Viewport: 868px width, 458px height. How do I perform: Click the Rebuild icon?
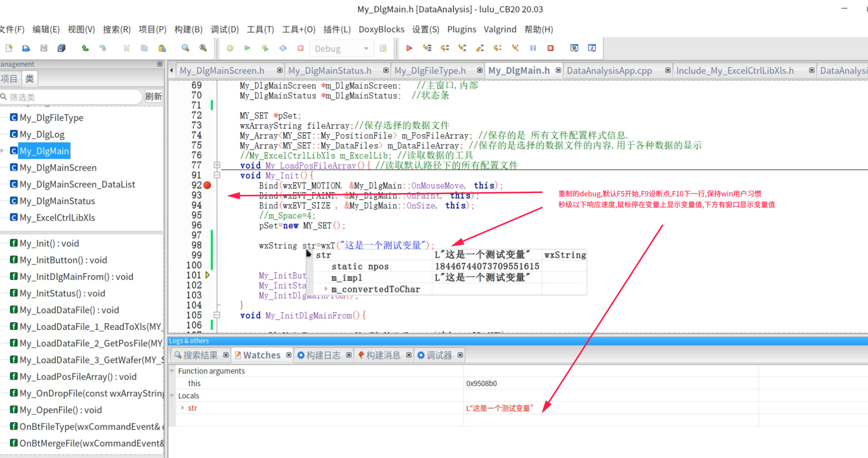click(283, 48)
